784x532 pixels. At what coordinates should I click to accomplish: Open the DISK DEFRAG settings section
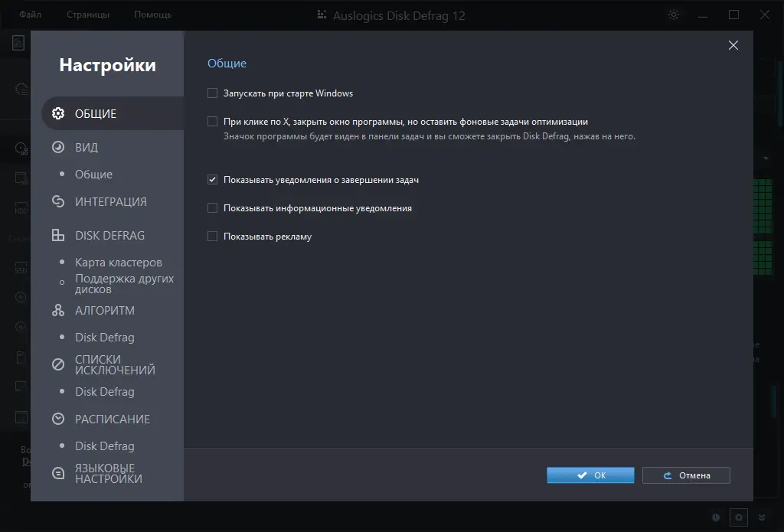coord(109,235)
